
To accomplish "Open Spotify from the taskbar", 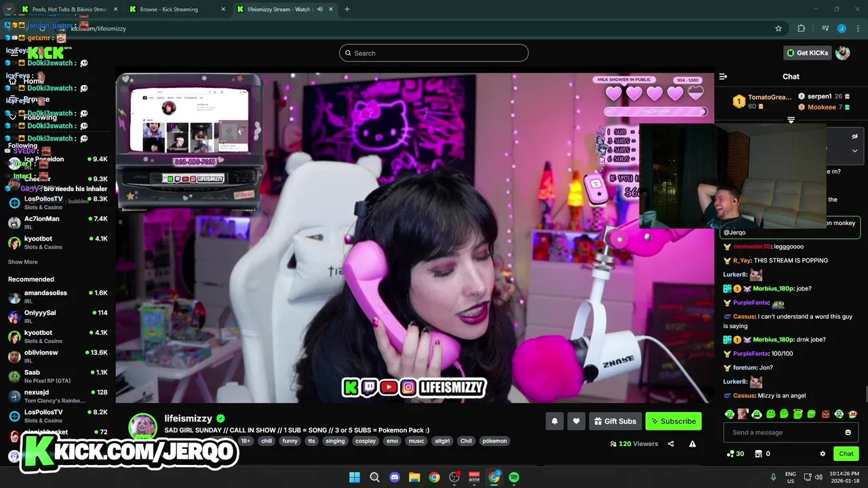I will tap(514, 477).
